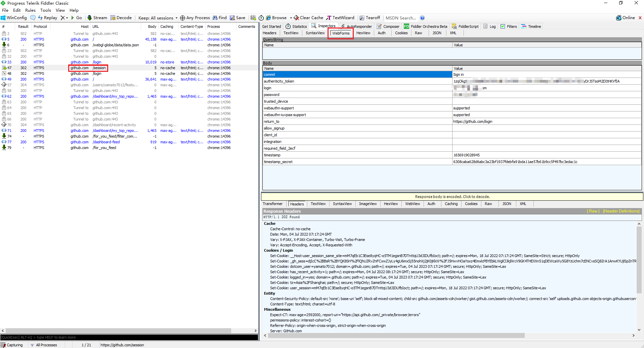The height and width of the screenshot is (348, 644).
Task: Open All Processes filter in status bar
Action: pyautogui.click(x=44, y=345)
